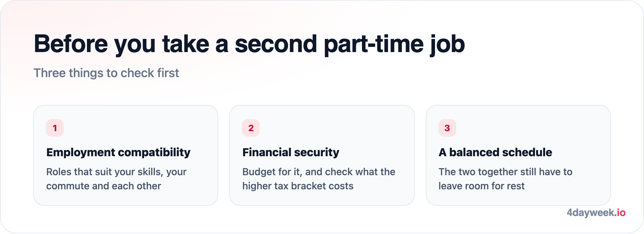Click the number 3 badge
Viewport: 644px width, 234px height.
point(447,128)
